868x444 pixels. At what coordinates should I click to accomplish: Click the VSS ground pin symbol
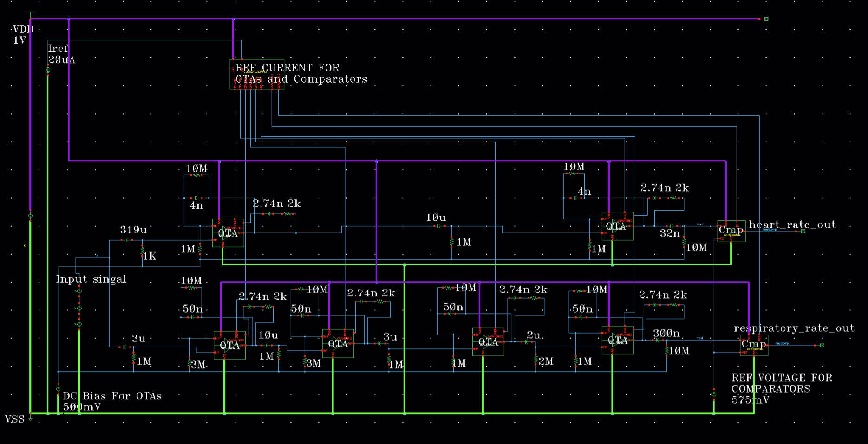coord(30,418)
